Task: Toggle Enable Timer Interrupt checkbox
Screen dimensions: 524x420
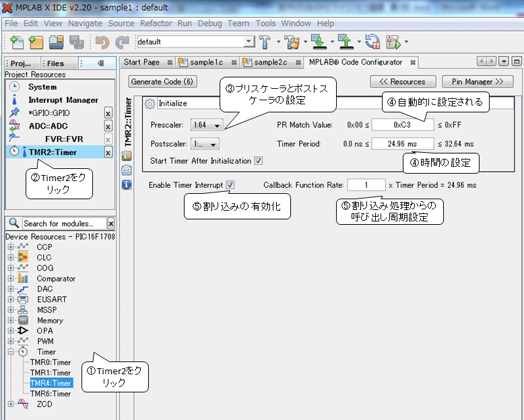Action: point(230,184)
